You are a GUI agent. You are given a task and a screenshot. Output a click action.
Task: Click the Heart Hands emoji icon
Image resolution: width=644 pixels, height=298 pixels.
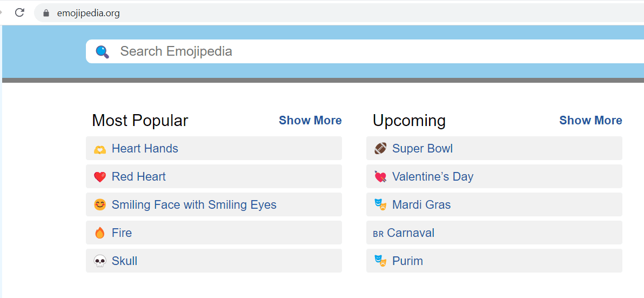(99, 149)
